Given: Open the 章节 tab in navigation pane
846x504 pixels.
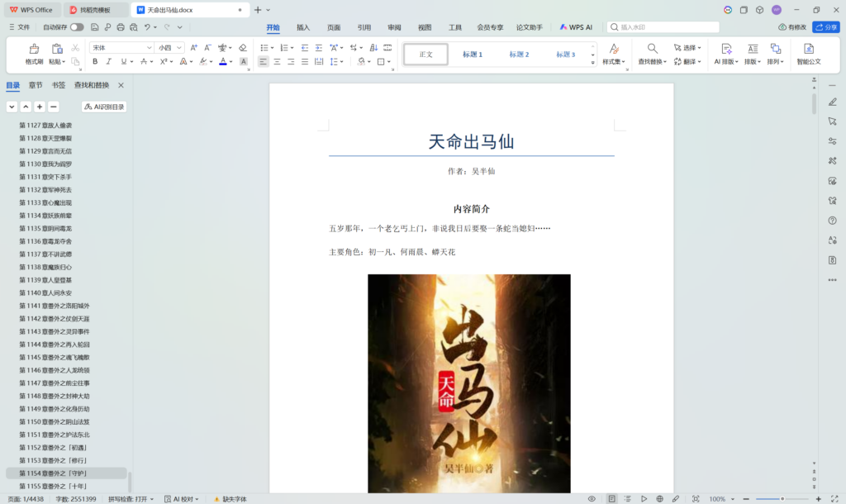Looking at the screenshot, I should tap(36, 85).
